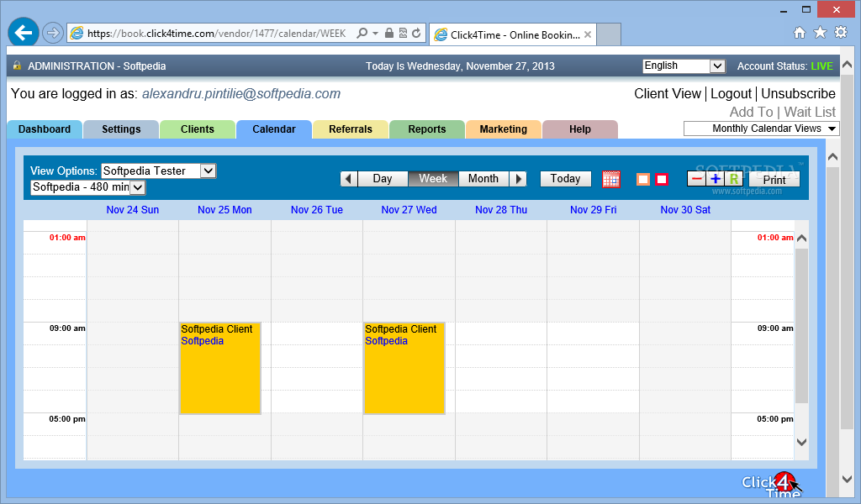The height and width of the screenshot is (504, 861).
Task: Click the Unsubscribe link
Action: pyautogui.click(x=799, y=94)
